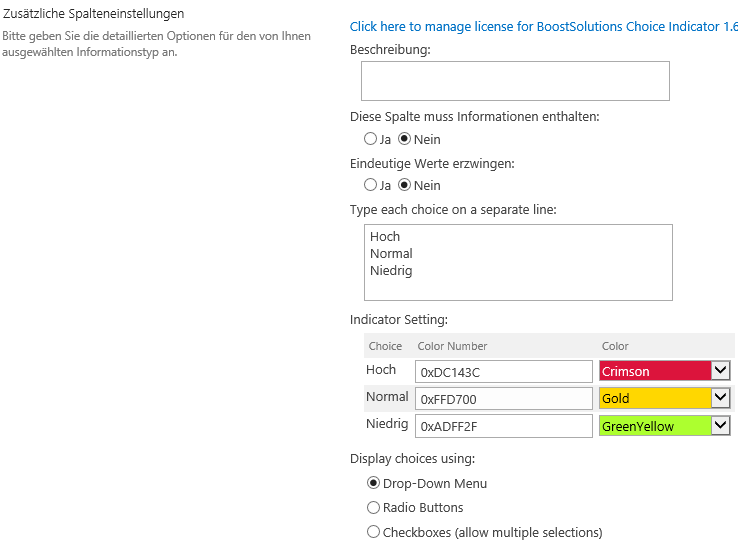Choose Drop-Down Menu display option
The height and width of the screenshot is (546, 738).
point(373,483)
